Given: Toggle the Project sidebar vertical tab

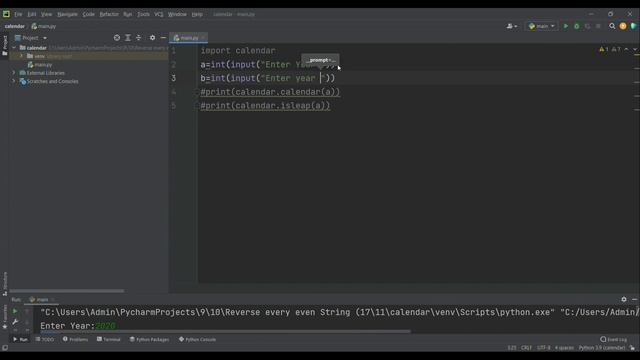Looking at the screenshot, I should click(4, 46).
